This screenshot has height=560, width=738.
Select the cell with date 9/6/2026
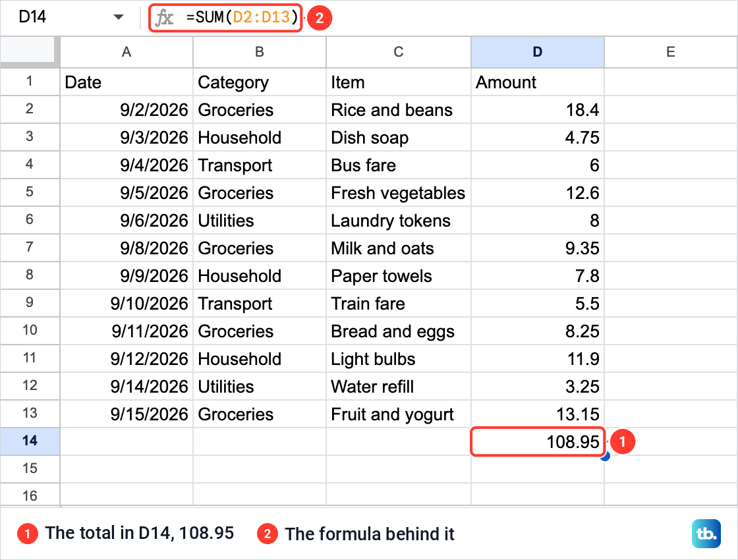[x=127, y=220]
